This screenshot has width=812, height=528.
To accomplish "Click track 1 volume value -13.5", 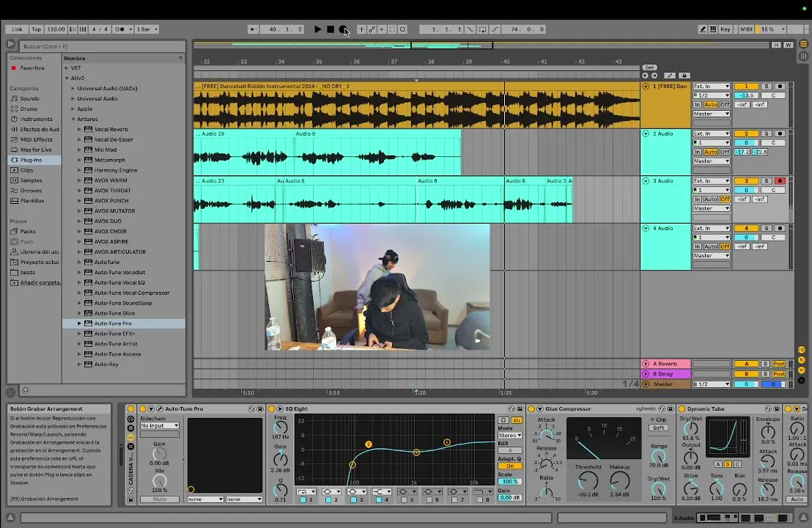I will [746, 95].
